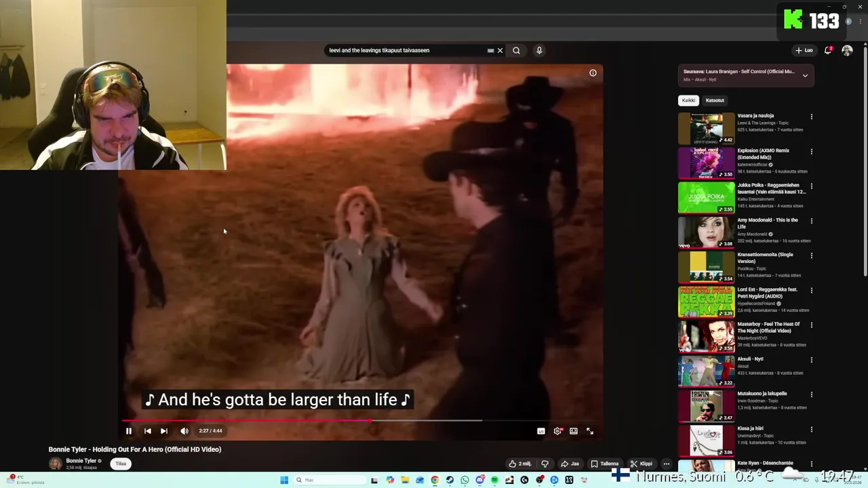Open the weather widget on the taskbar
This screenshot has height=488, width=868.
click(24, 480)
